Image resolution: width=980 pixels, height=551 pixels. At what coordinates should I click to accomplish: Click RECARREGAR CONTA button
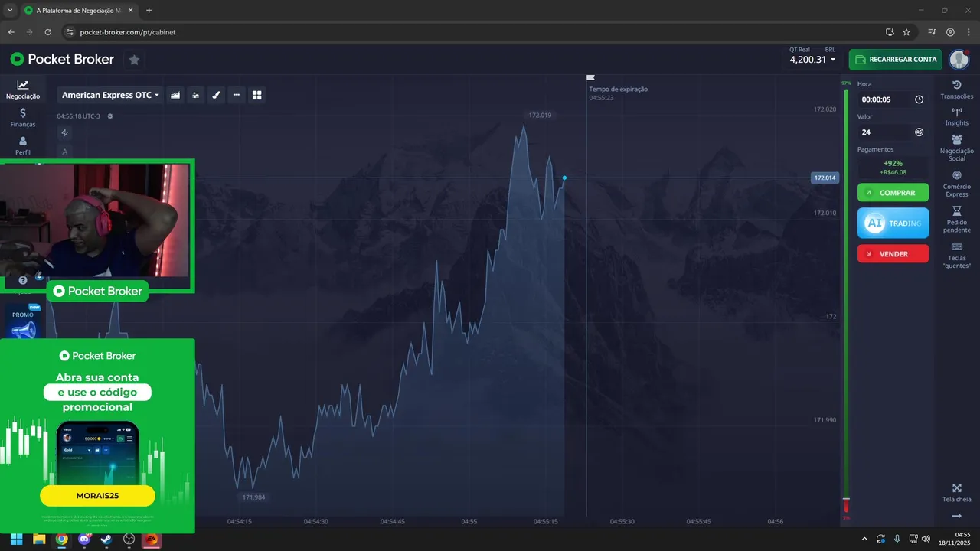[895, 59]
